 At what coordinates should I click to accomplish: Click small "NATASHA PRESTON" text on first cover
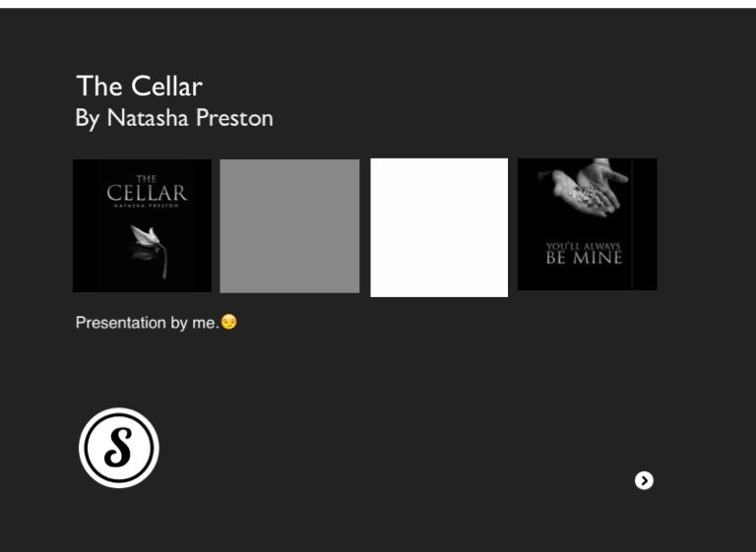(x=147, y=205)
